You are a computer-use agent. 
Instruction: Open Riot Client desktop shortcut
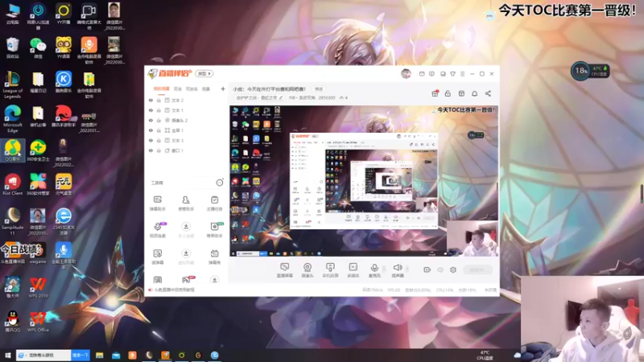coord(12,185)
